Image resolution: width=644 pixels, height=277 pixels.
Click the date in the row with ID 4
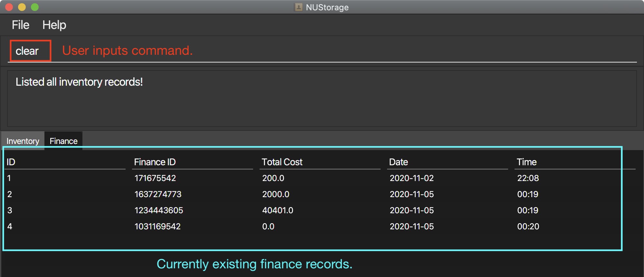click(412, 226)
